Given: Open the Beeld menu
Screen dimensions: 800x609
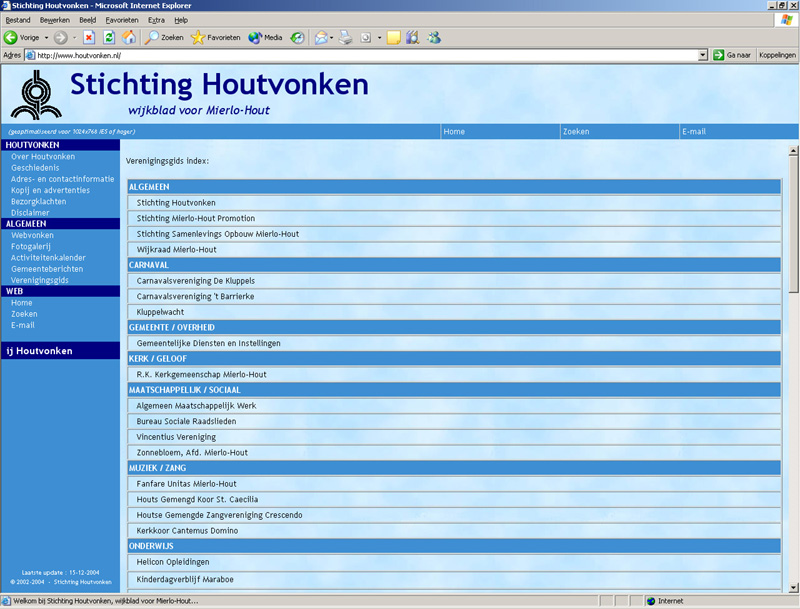Looking at the screenshot, I should pos(87,20).
